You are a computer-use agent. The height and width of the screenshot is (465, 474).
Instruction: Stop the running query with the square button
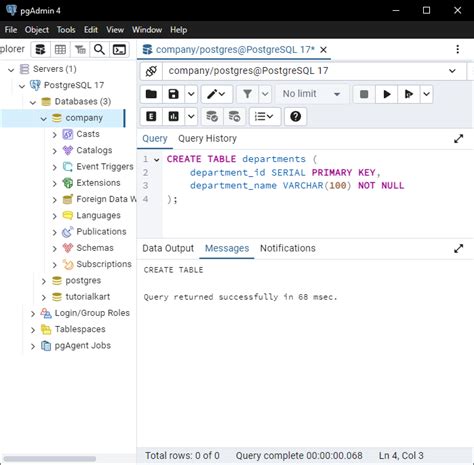364,94
